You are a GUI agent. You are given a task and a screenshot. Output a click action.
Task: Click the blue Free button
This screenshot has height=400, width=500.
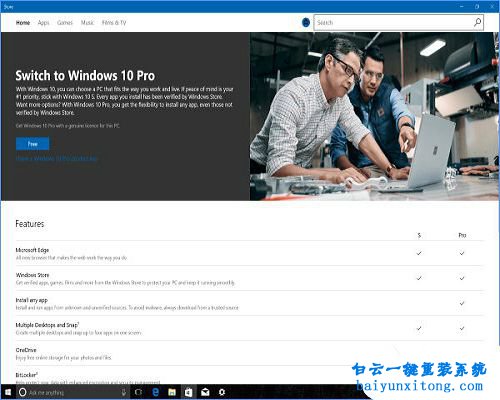(x=32, y=144)
